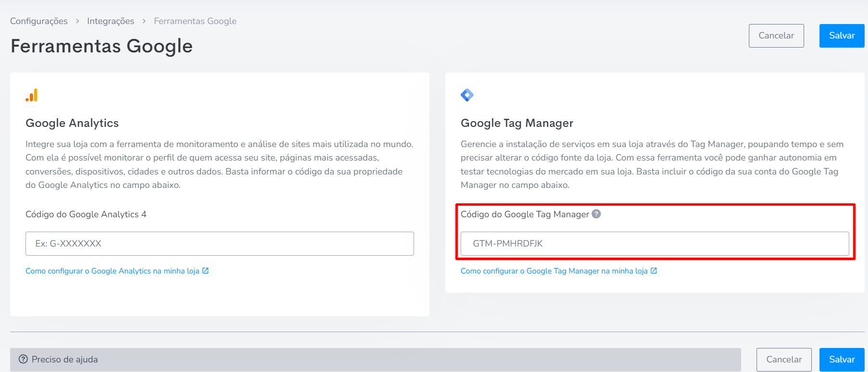Image resolution: width=868 pixels, height=372 pixels.
Task: Open Como configurar o Google Analytics link
Action: pyautogui.click(x=112, y=271)
